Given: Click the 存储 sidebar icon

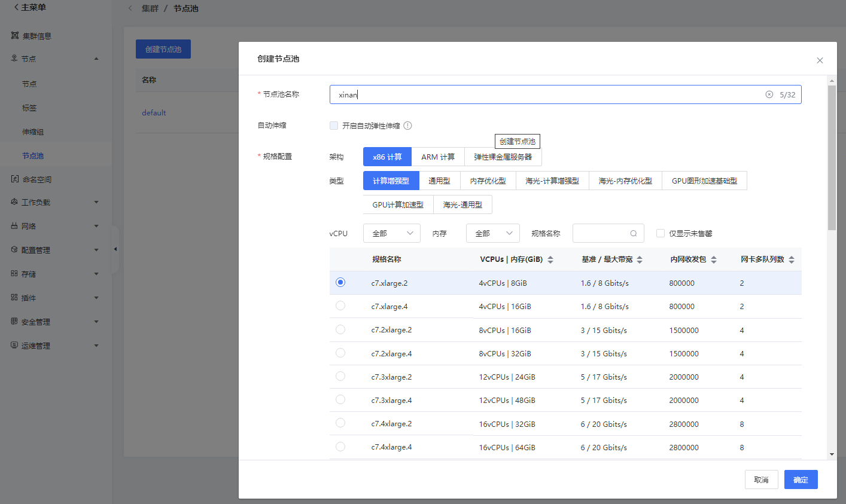Looking at the screenshot, I should [x=14, y=274].
